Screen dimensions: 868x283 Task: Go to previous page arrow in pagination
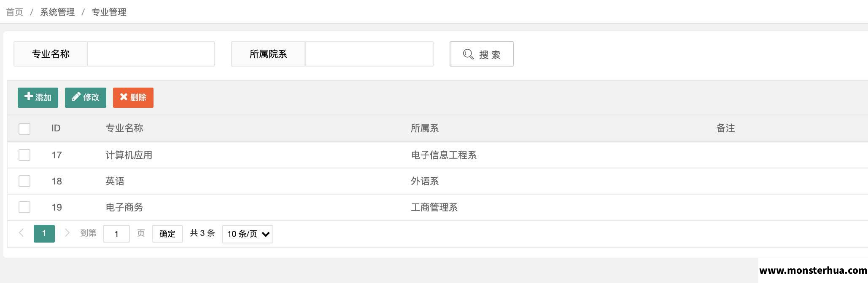[21, 233]
